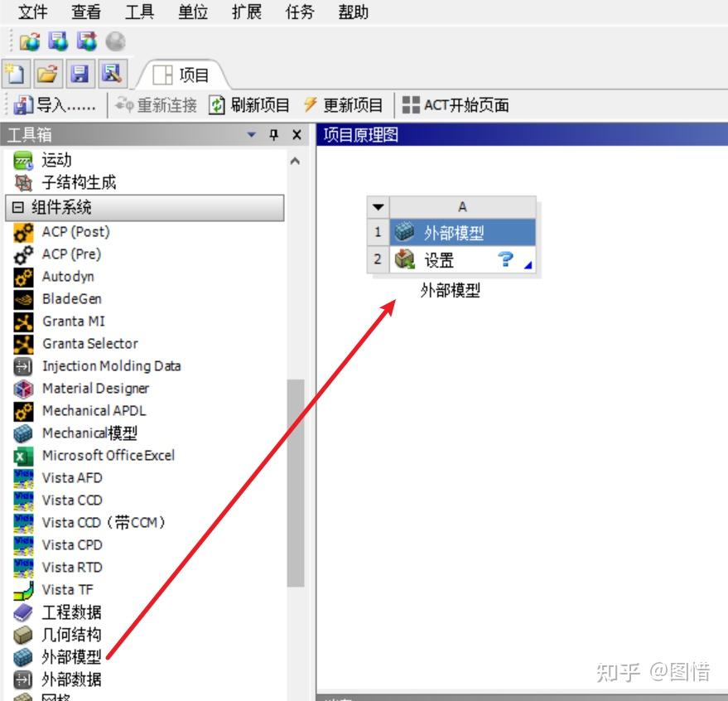Switch to the 项目 tab
This screenshot has height=701, width=728.
point(186,73)
